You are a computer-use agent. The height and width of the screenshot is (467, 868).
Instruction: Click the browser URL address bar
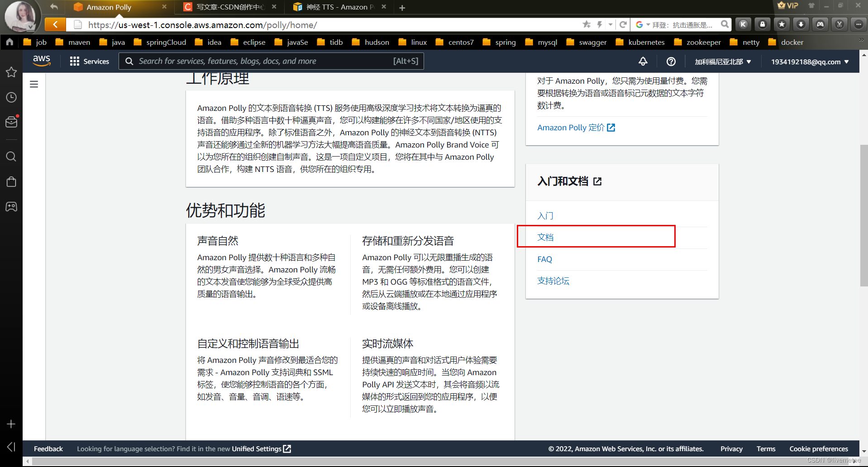pyautogui.click(x=326, y=24)
